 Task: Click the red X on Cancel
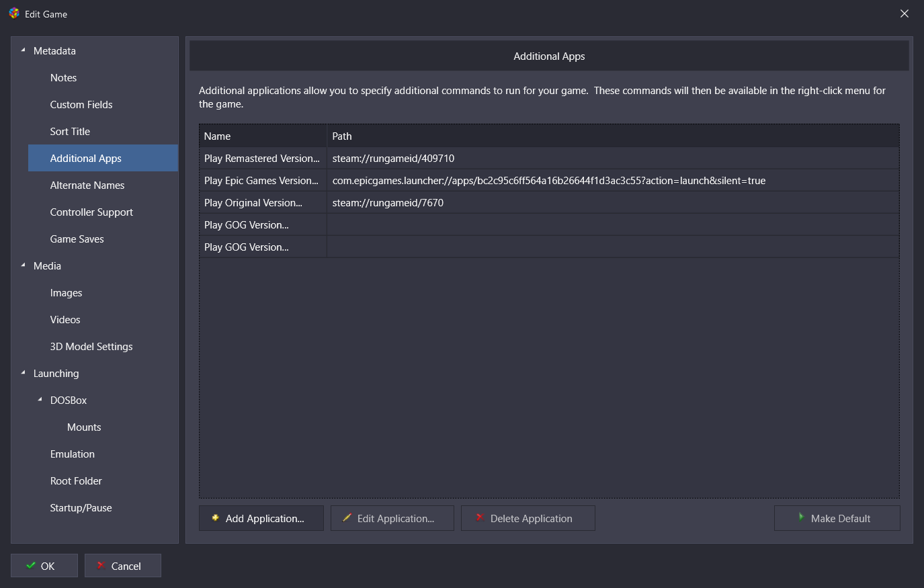(x=100, y=566)
